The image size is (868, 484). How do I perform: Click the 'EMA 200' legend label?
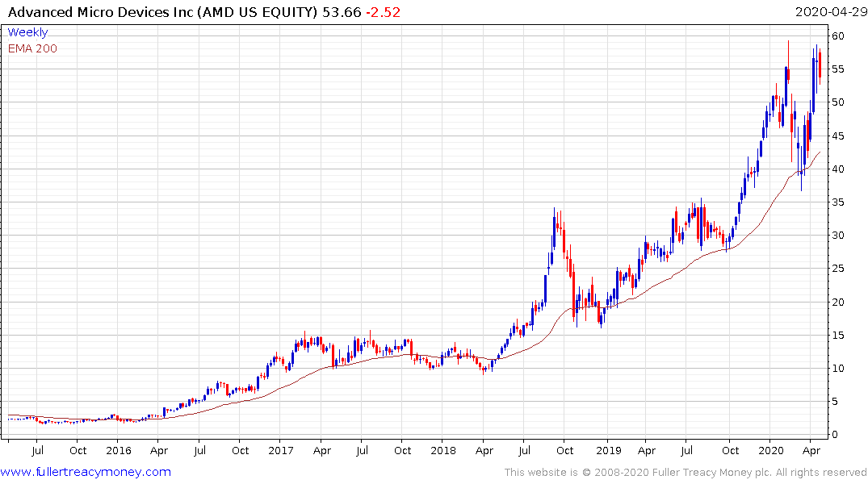pyautogui.click(x=32, y=48)
